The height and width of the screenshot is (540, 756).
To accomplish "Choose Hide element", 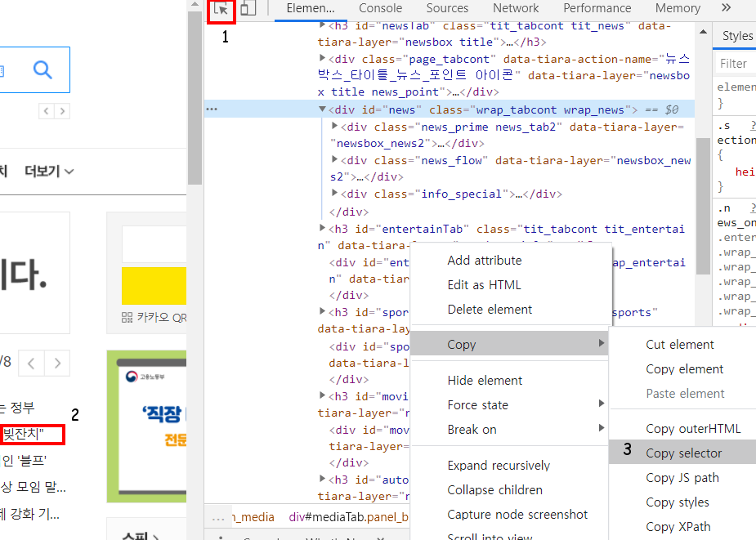I will pos(484,381).
